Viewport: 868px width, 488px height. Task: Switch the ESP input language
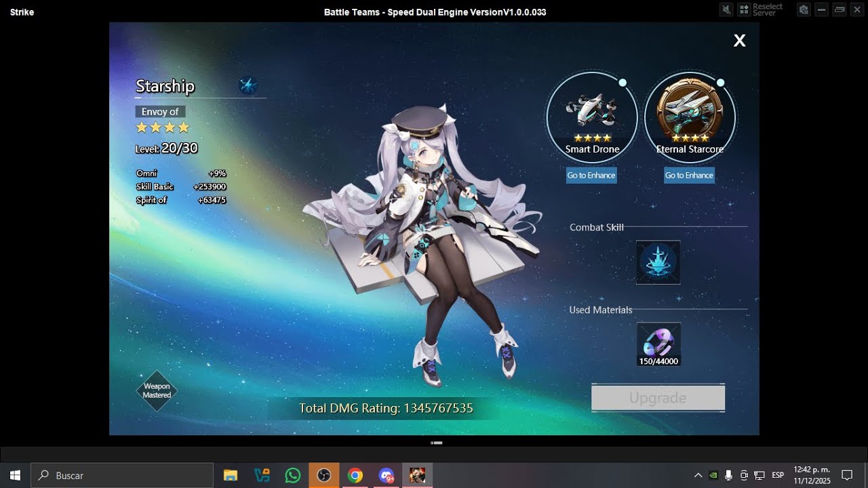[x=778, y=475]
